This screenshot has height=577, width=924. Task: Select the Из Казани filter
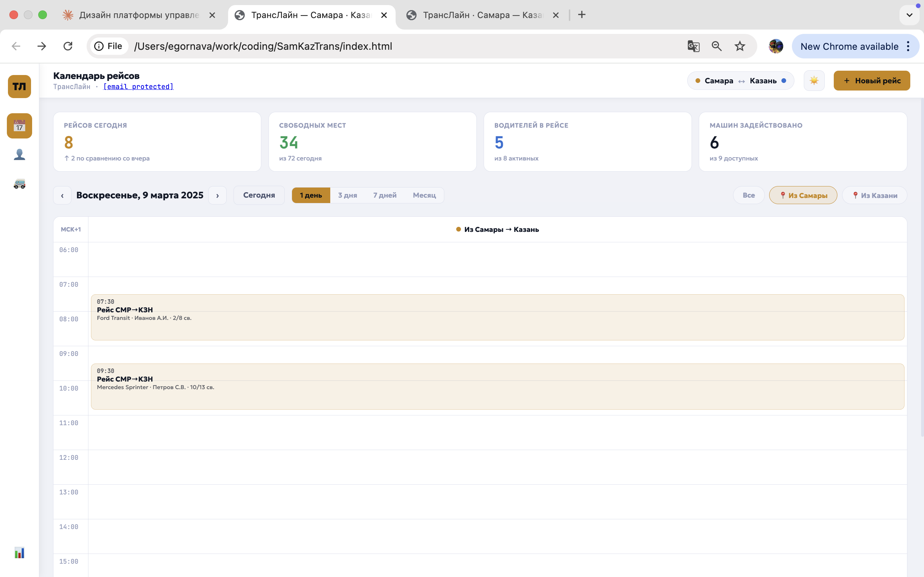tap(874, 195)
